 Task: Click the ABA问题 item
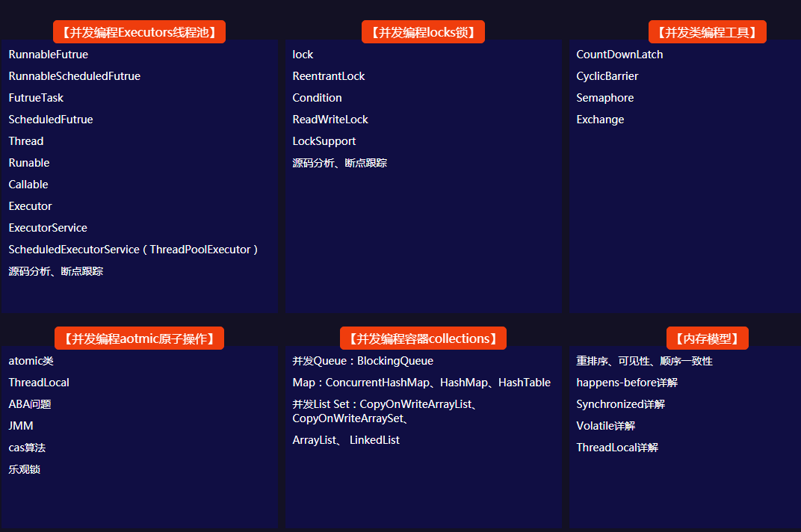pyautogui.click(x=30, y=404)
